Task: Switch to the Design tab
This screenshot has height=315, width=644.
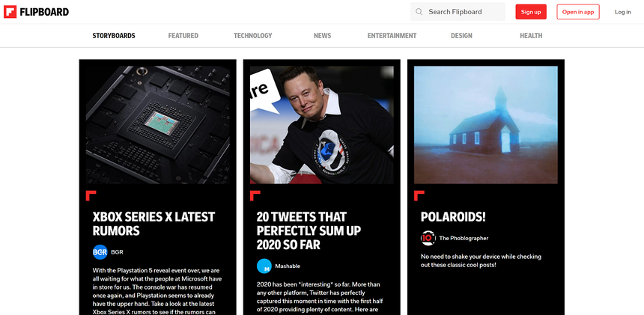Action: [x=461, y=36]
